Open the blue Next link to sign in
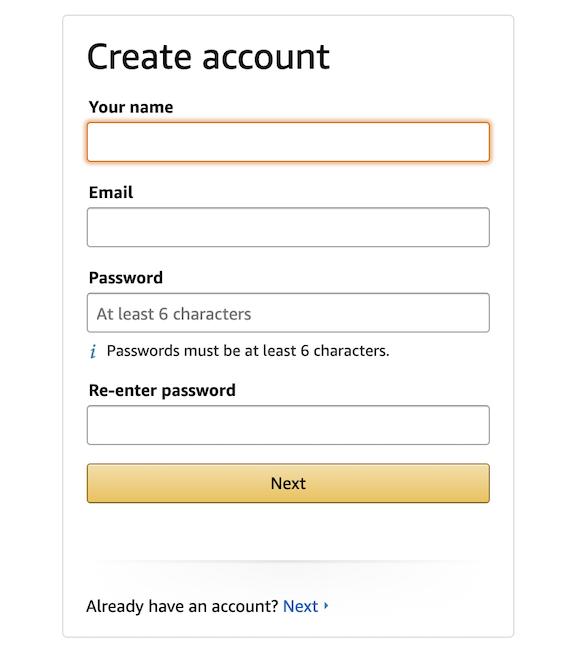Image resolution: width=574 pixels, height=665 pixels. point(300,606)
